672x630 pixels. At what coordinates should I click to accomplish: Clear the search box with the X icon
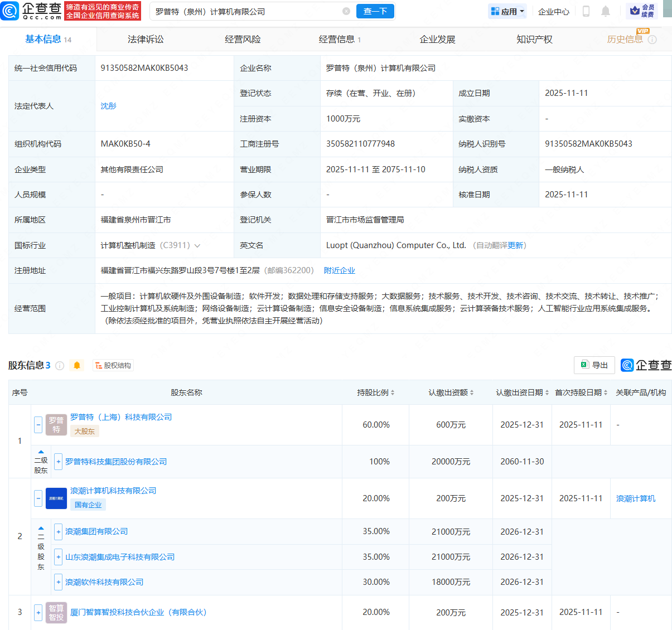[346, 11]
